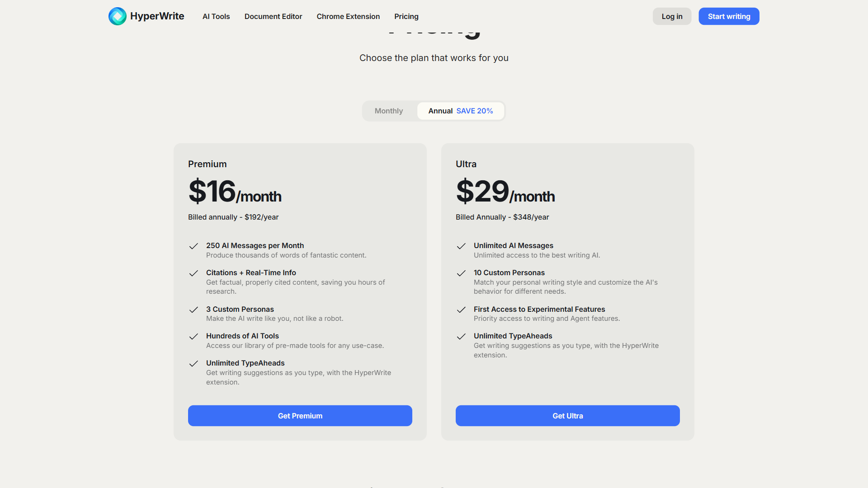Click 'Access our library of pre-made tools' text
Image resolution: width=868 pixels, height=488 pixels.
point(295,346)
